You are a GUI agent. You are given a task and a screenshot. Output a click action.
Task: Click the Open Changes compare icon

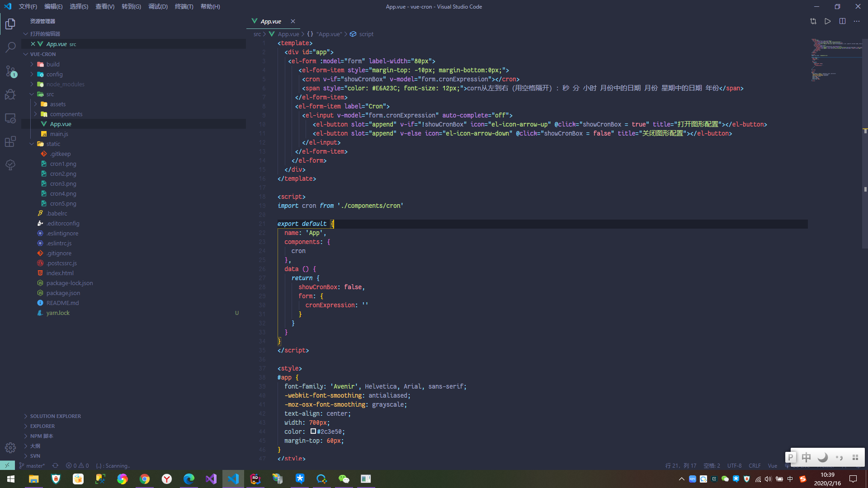tap(813, 21)
